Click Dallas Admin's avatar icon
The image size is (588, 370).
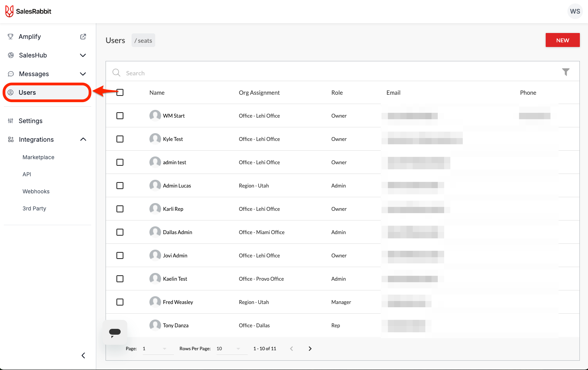pyautogui.click(x=155, y=232)
